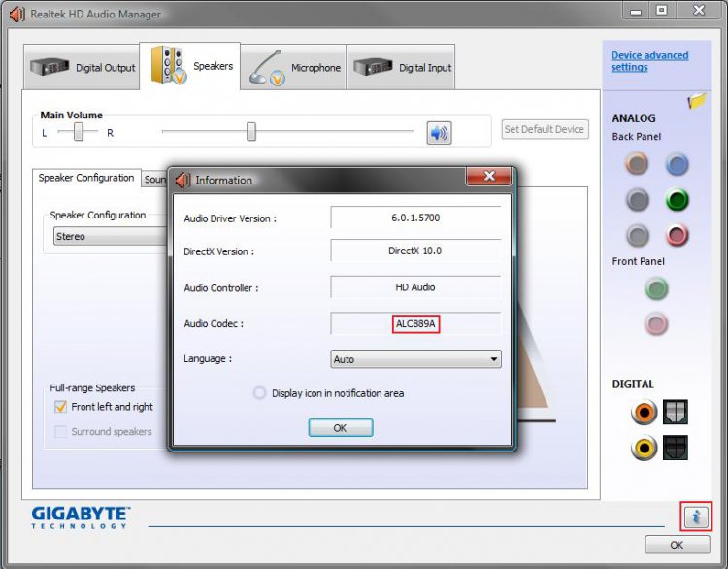728x569 pixels.
Task: Select orange digital coaxial connector
Action: [644, 412]
